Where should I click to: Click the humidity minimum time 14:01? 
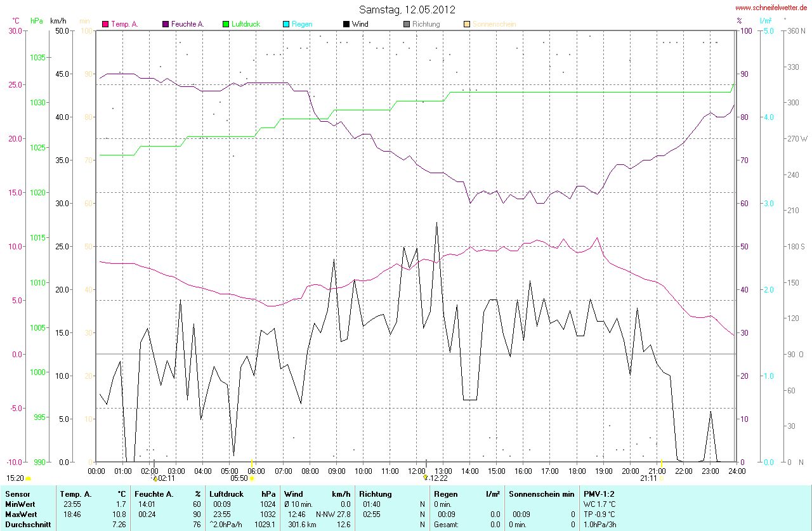pos(146,504)
